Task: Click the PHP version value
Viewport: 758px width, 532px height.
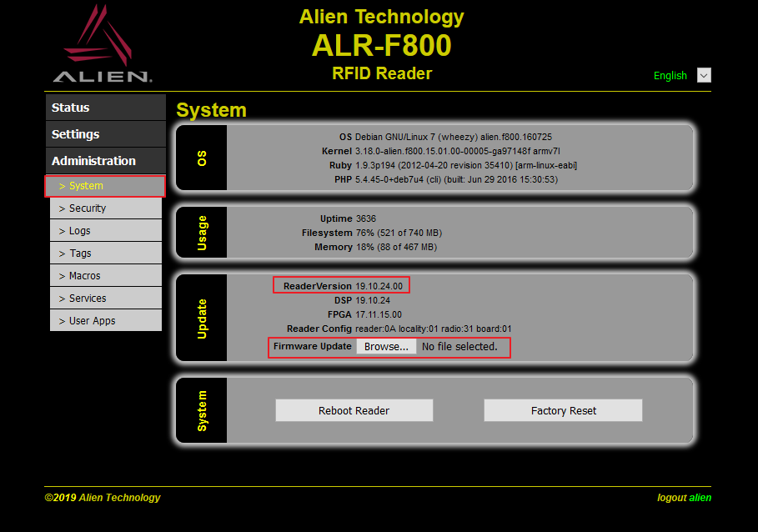Action: [x=456, y=180]
